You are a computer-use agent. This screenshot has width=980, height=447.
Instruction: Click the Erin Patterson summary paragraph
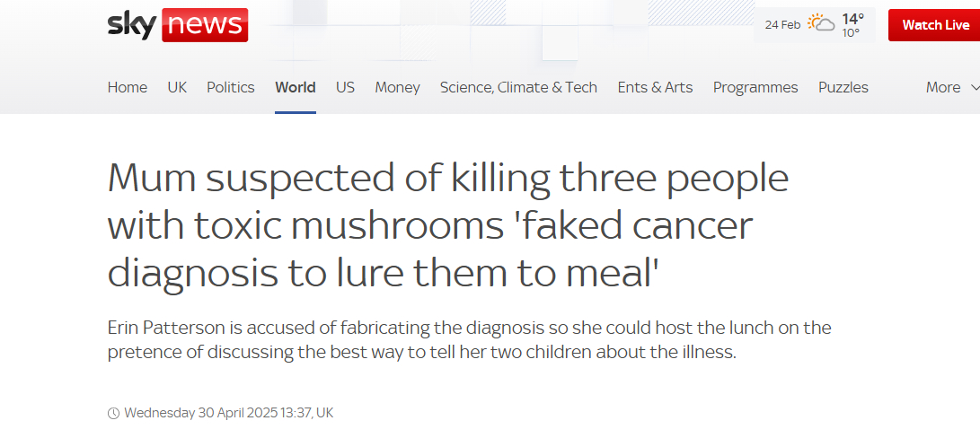[x=469, y=340]
